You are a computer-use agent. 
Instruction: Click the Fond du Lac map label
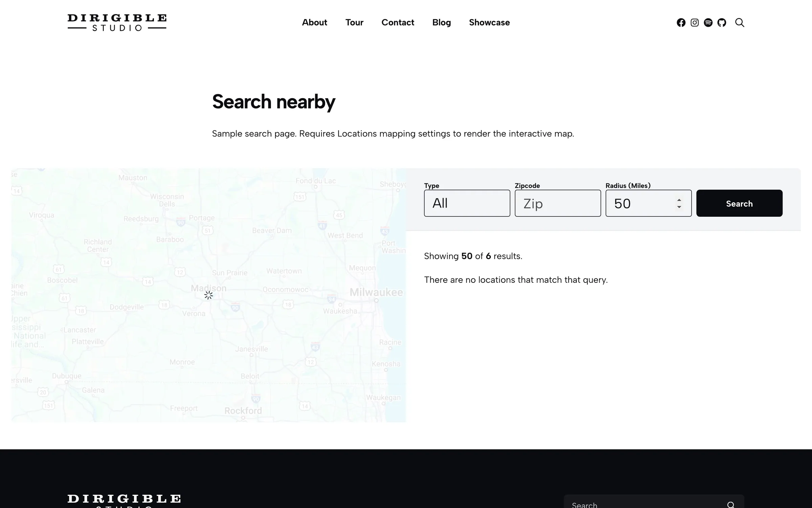(315, 181)
